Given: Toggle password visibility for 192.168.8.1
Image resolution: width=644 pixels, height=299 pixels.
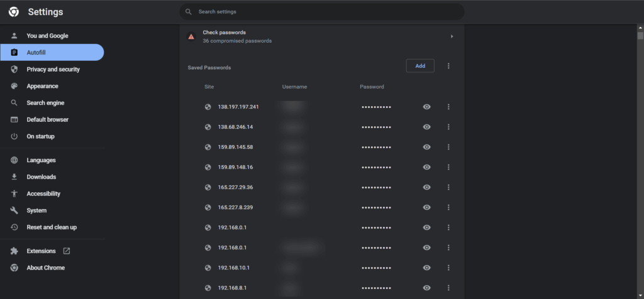Looking at the screenshot, I should (x=427, y=288).
